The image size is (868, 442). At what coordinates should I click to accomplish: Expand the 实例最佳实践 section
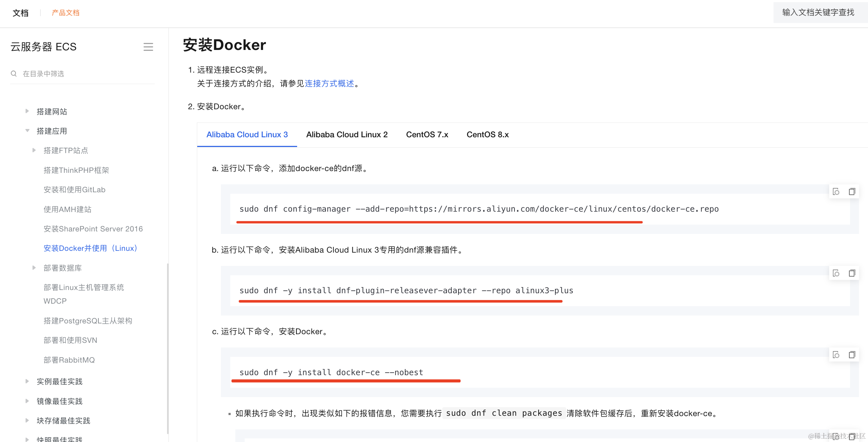coord(27,381)
